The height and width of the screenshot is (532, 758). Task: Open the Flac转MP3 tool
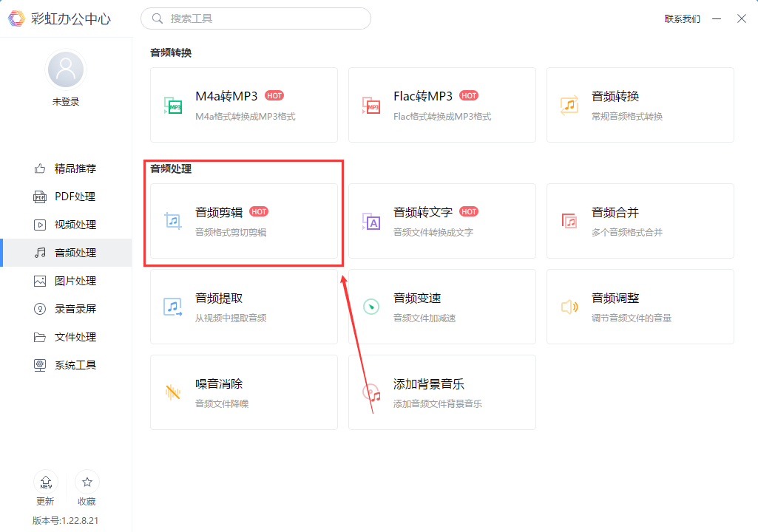(441, 105)
